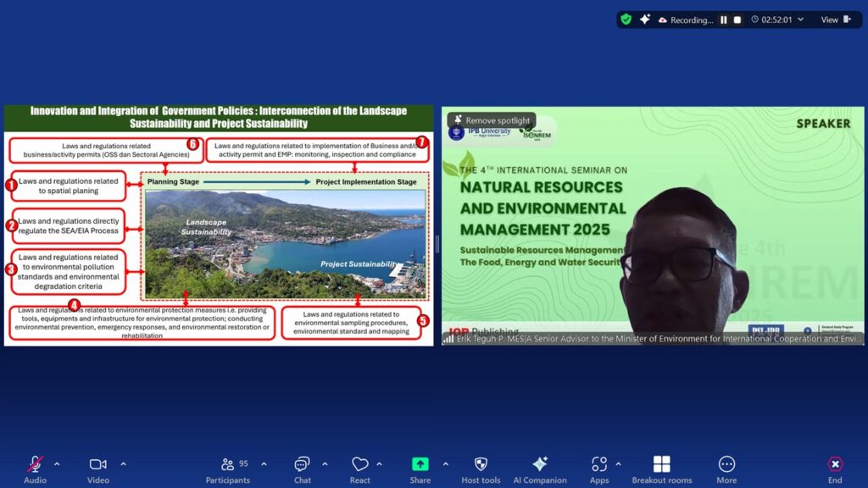Open Breakout rooms
The image size is (868, 488).
point(661,464)
